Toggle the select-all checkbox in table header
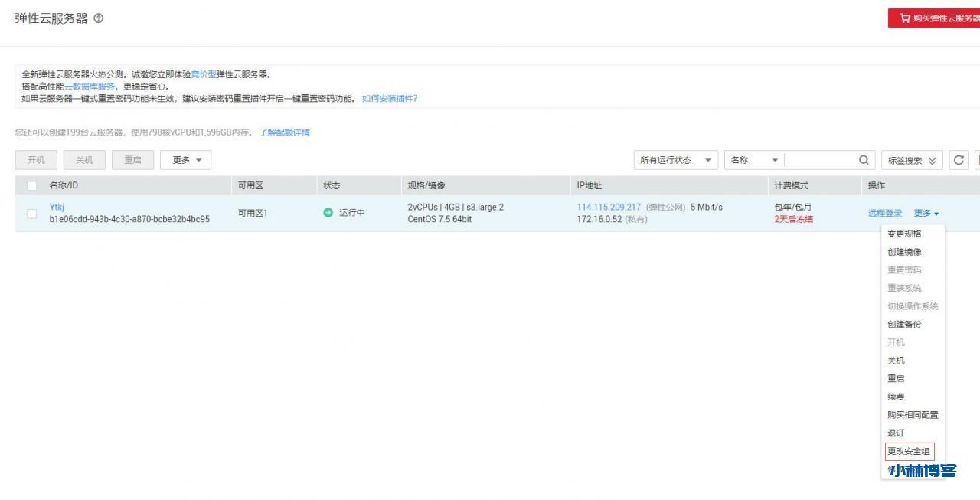Image resolution: width=980 pixels, height=500 pixels. click(31, 185)
